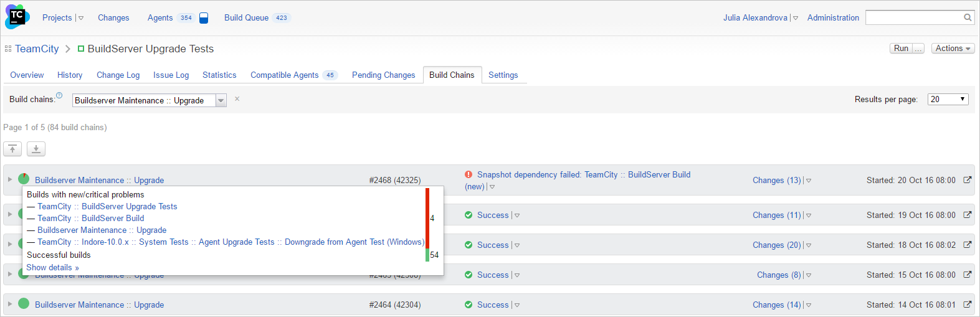Click the red failed status icon of build #2468
Screen dimensions: 980x317
click(x=469, y=175)
